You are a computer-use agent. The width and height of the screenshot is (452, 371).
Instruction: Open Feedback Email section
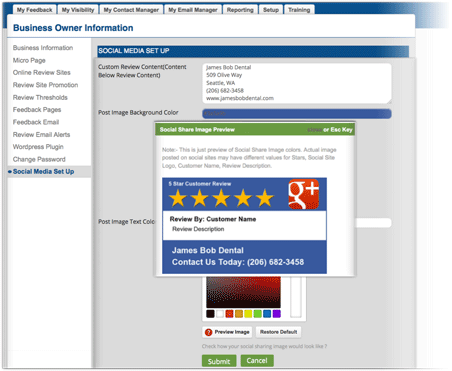coord(36,122)
